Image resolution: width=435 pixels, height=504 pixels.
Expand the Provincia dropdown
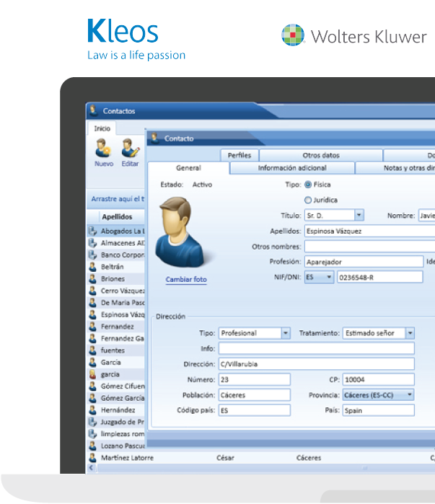pyautogui.click(x=410, y=395)
